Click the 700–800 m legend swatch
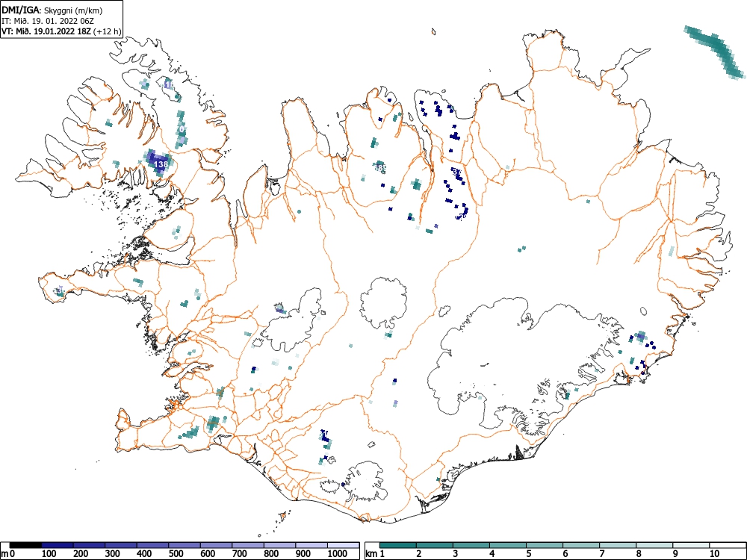The image size is (747, 560). 248,545
